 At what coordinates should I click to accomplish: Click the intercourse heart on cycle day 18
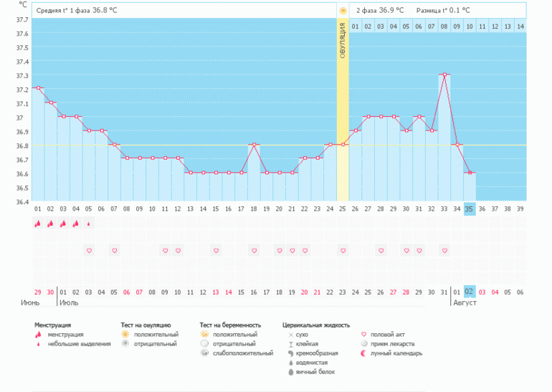(x=254, y=251)
